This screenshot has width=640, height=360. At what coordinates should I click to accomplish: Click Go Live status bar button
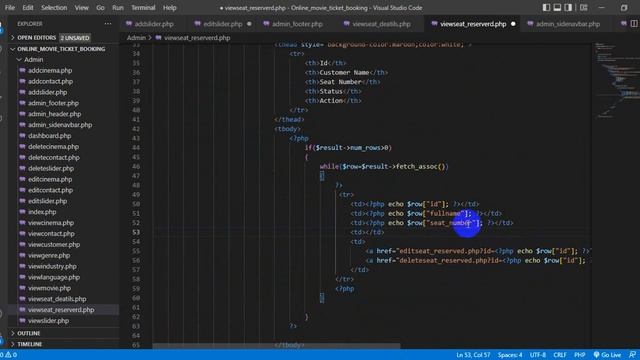click(607, 355)
